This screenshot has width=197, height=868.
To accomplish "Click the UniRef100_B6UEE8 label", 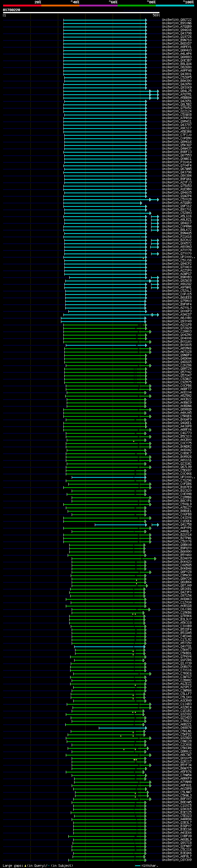I will click(x=177, y=297).
